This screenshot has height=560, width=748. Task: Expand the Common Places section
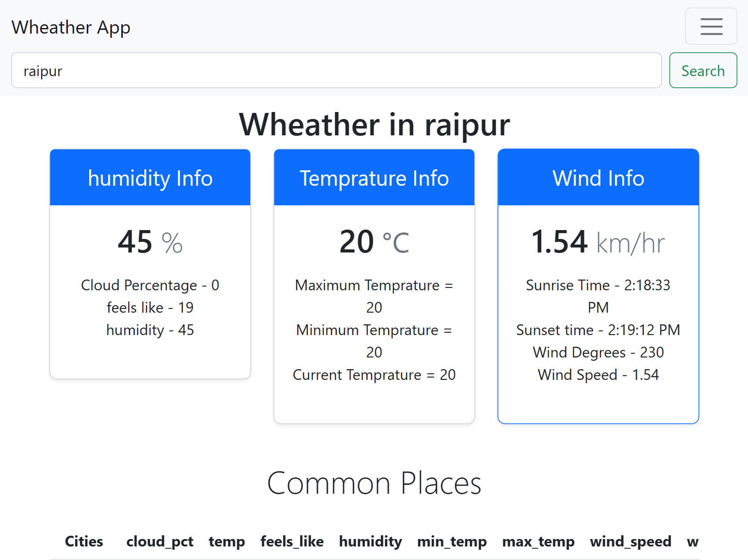(x=374, y=483)
